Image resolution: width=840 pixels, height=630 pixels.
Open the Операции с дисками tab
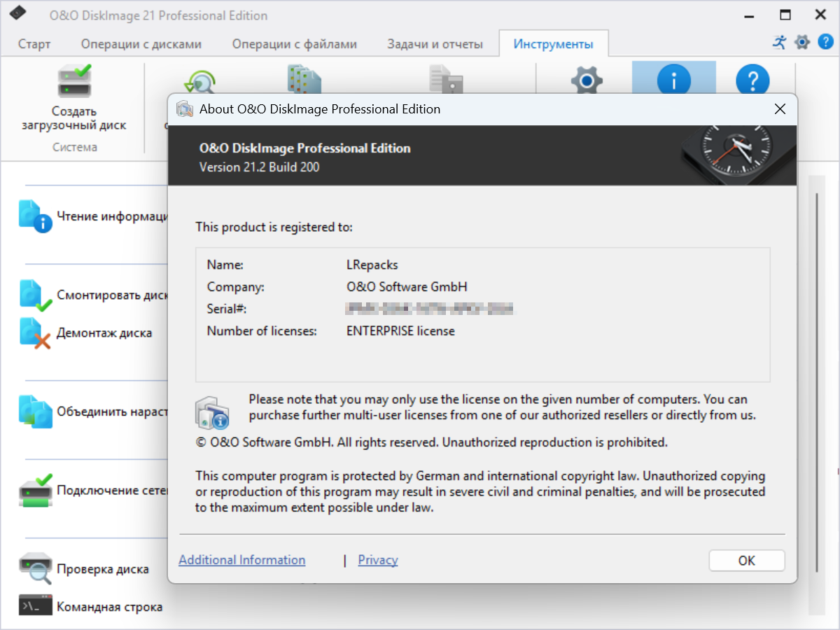[x=141, y=44]
